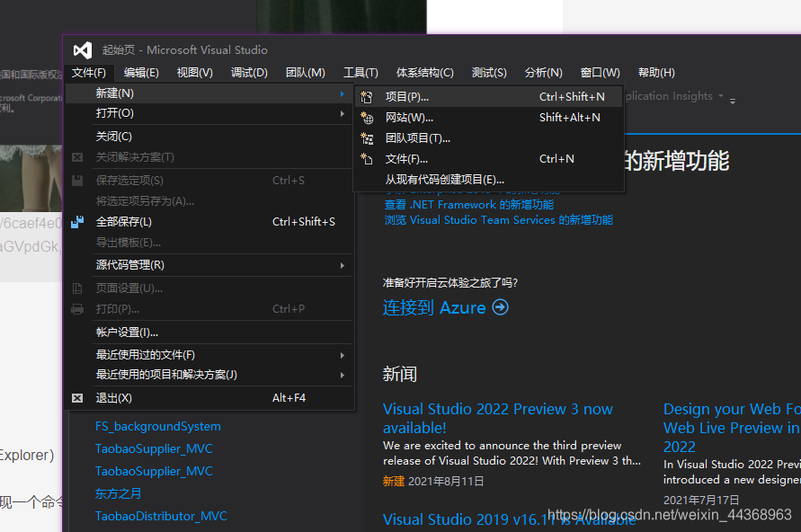Open recent project TaobaoDistributor_MVC
This screenshot has width=801, height=532.
pos(161,516)
